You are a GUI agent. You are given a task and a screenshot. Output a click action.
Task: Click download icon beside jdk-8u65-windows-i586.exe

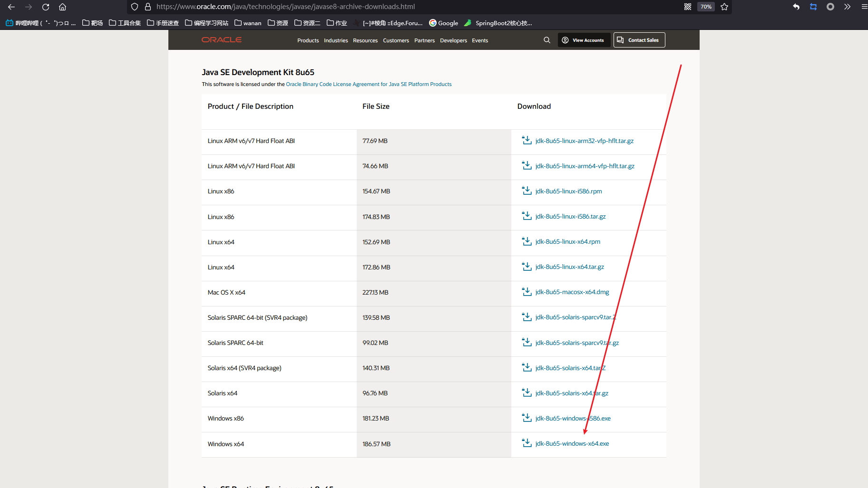[x=527, y=418]
